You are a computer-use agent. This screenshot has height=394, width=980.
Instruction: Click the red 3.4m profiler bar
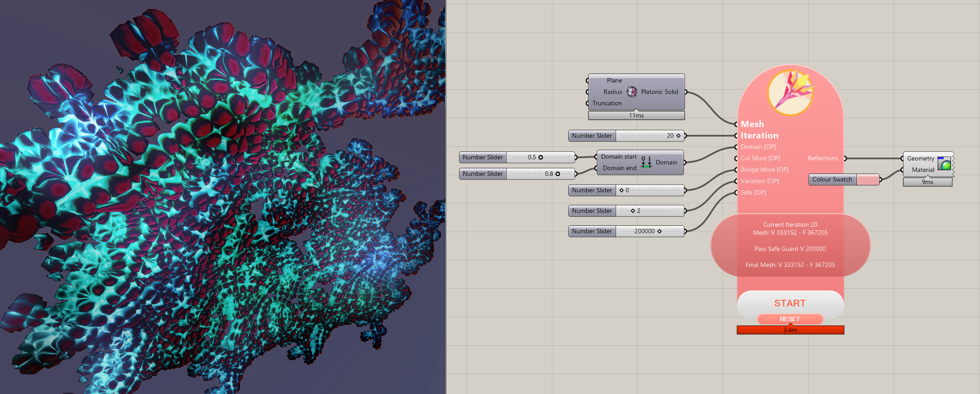point(790,330)
